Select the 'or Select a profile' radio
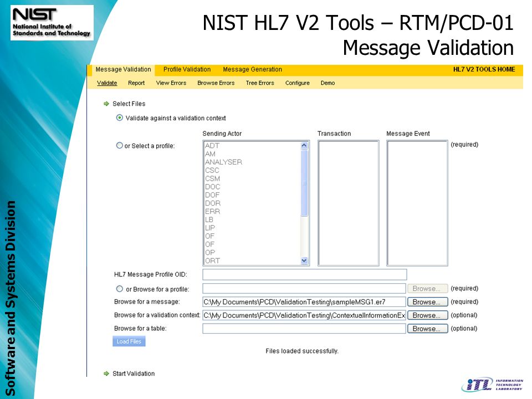Image resolution: width=532 pixels, height=399 pixels. (120, 146)
